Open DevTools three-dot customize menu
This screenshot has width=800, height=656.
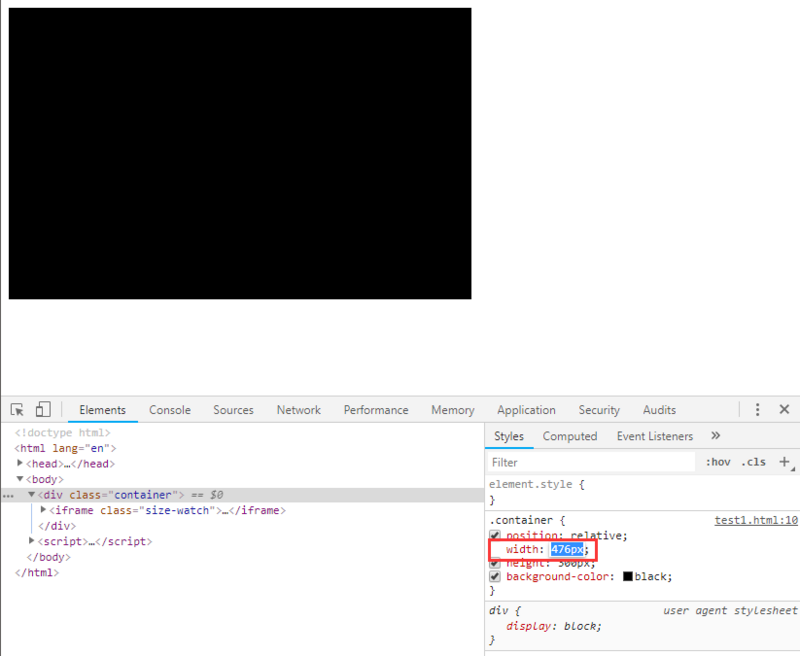tap(757, 409)
